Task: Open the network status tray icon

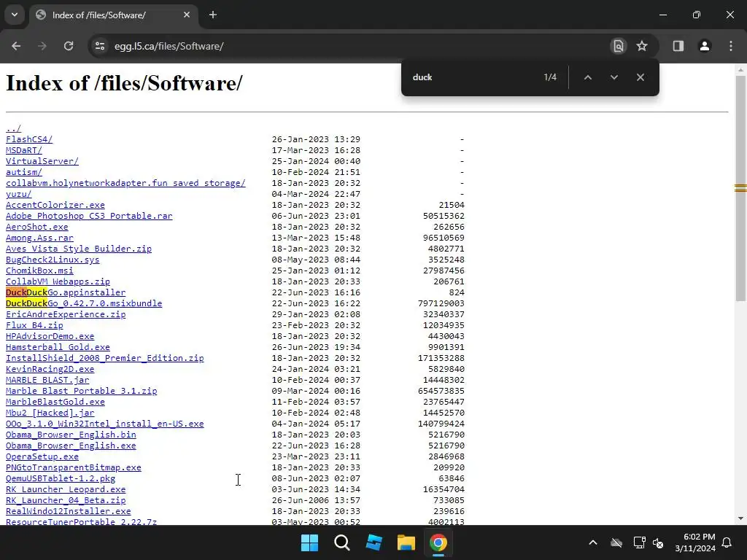Action: tap(639, 542)
